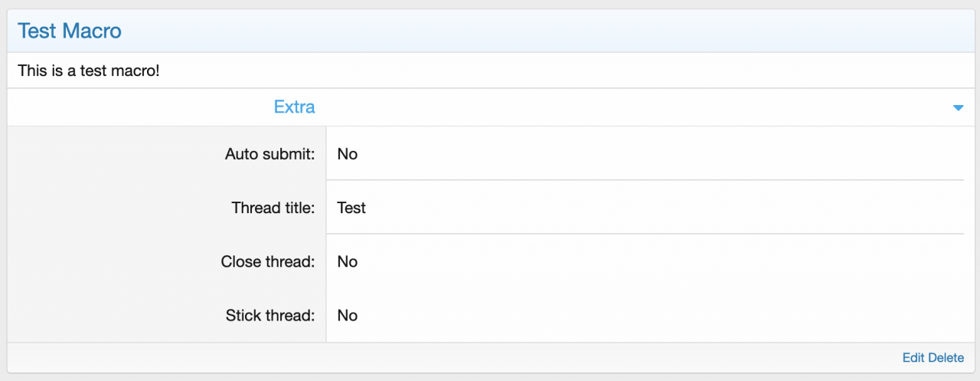This screenshot has height=381, width=980.
Task: Click the Auto submit label
Action: [x=269, y=154]
